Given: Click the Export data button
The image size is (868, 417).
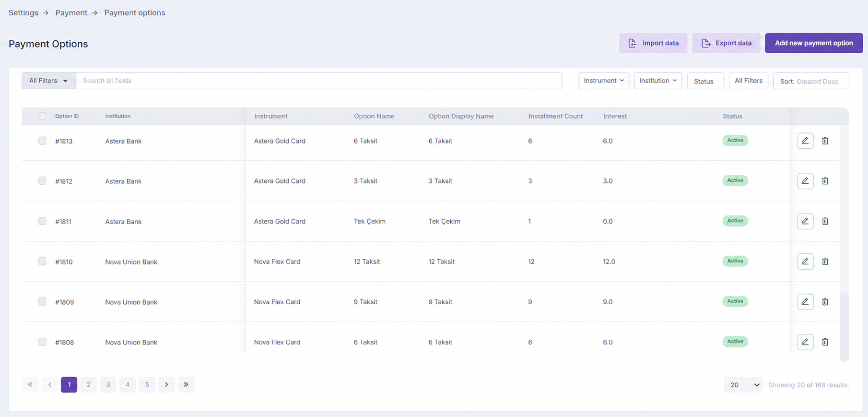Looking at the screenshot, I should [726, 43].
